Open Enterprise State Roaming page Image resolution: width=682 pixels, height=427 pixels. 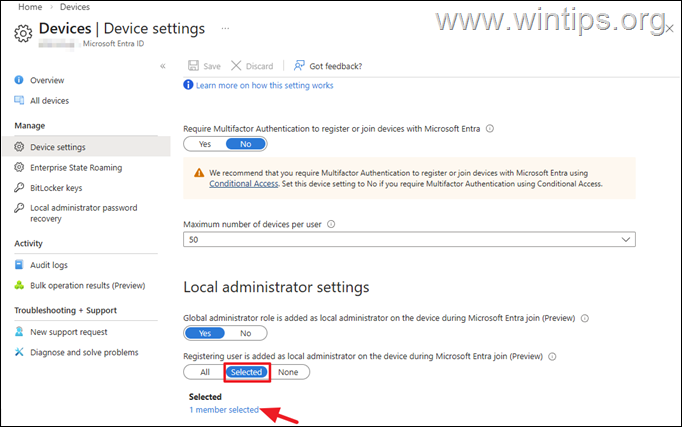(76, 168)
